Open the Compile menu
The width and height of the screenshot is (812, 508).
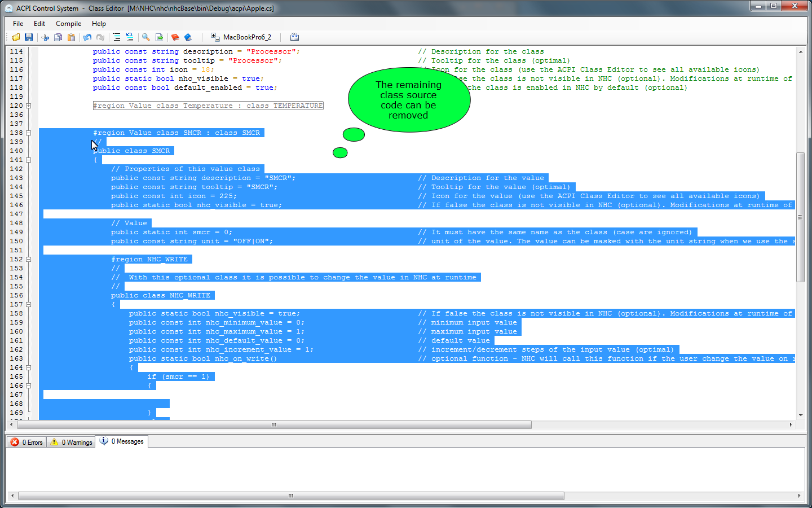click(x=68, y=24)
